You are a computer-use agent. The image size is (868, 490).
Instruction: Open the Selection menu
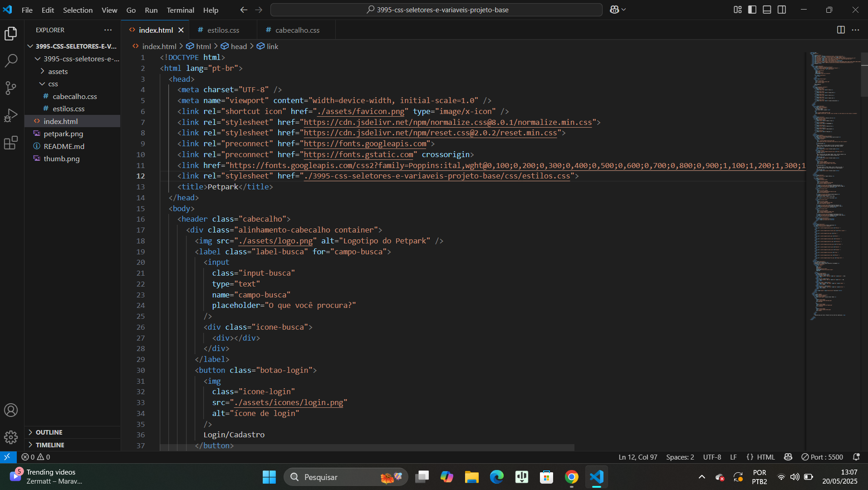[x=78, y=10]
